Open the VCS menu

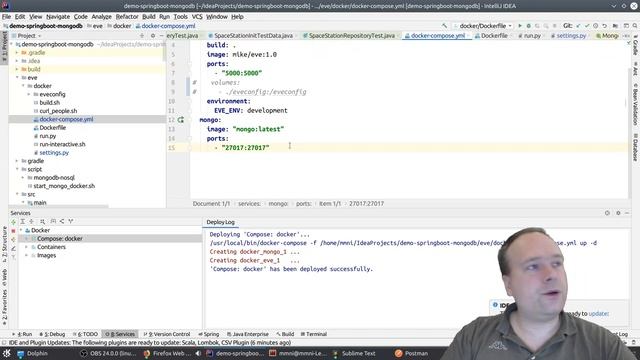pos(197,17)
